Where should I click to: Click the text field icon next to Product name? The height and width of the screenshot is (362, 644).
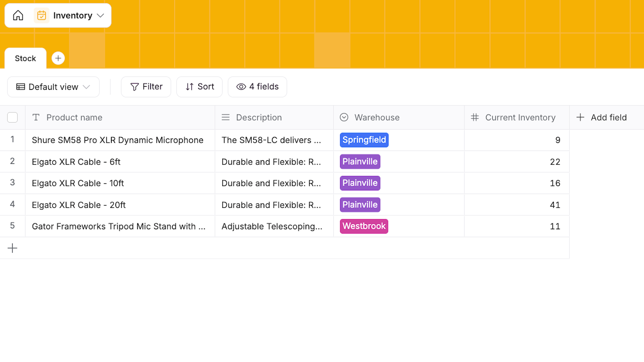coord(36,117)
